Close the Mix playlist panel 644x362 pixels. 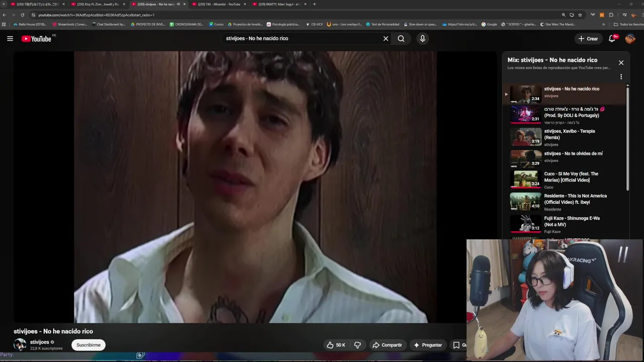621,63
